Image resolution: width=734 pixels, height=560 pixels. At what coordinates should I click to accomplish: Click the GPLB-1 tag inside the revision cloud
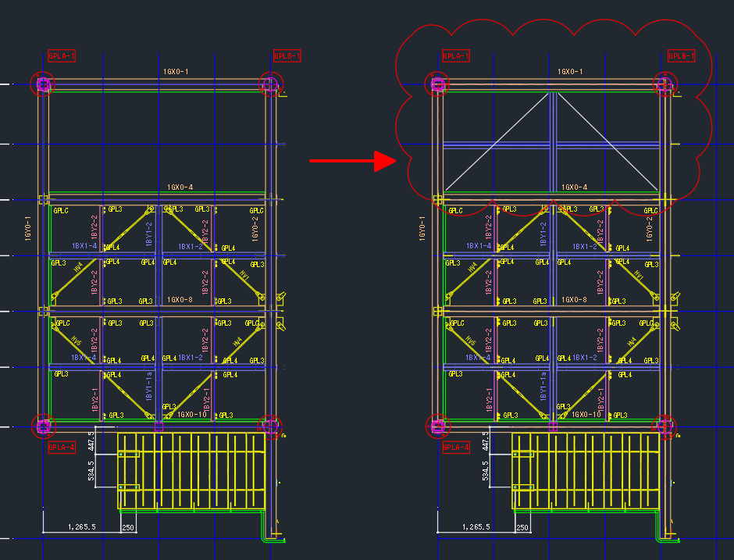[681, 56]
